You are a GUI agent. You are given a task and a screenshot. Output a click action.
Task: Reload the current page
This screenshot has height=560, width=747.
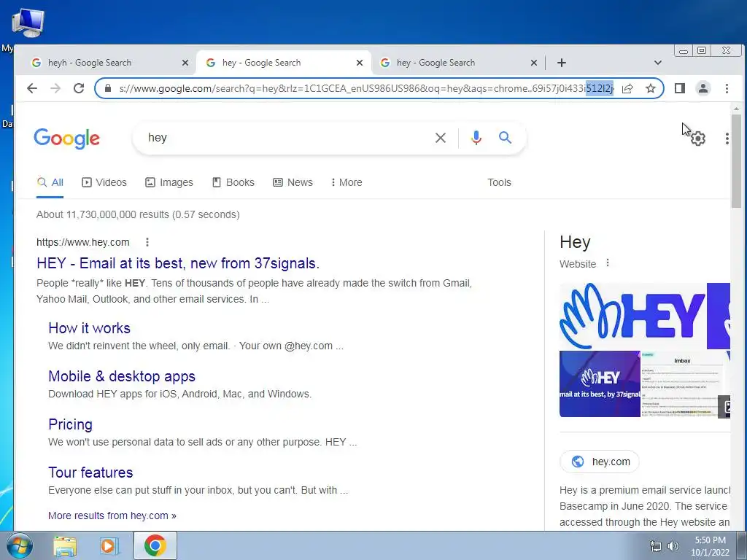click(x=79, y=88)
